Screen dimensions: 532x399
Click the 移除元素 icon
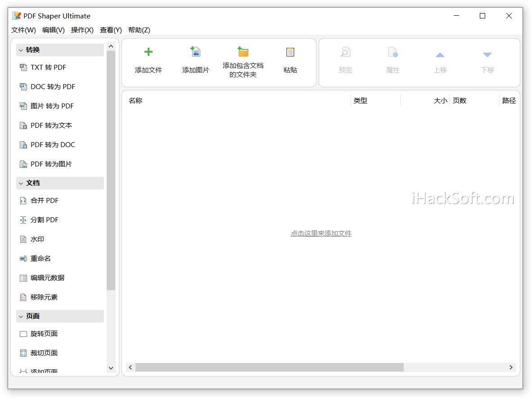coord(23,297)
